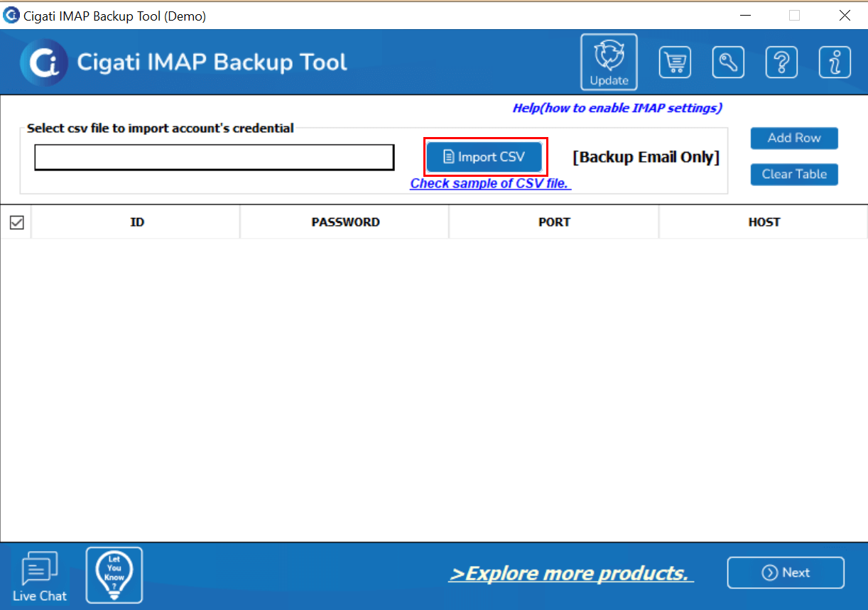
Task: Click the Cigati title bar app icon
Action: tap(11, 15)
